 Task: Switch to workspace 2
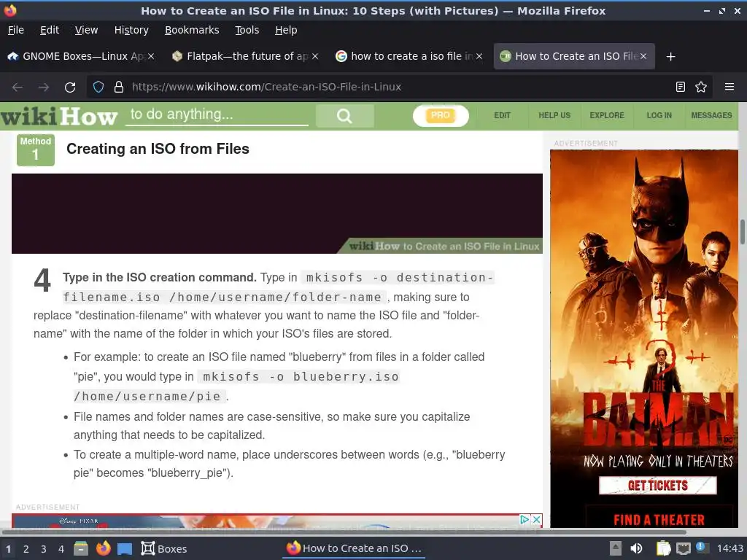click(x=26, y=549)
